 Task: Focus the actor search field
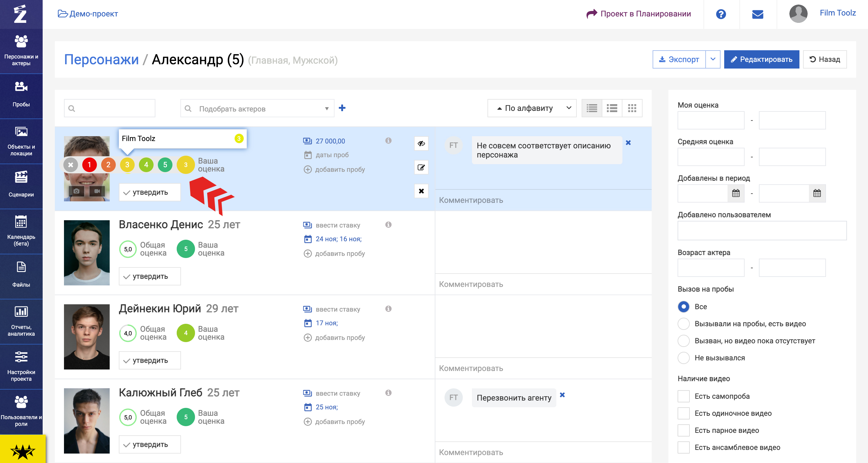tap(109, 108)
